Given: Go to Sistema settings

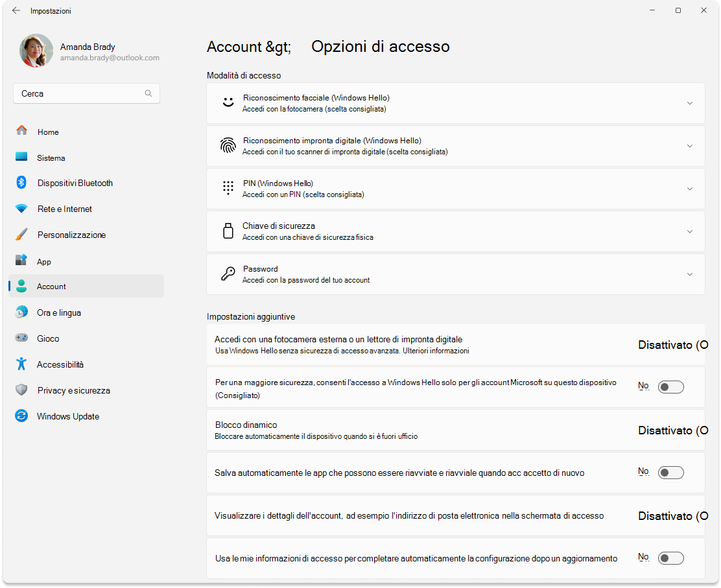Looking at the screenshot, I should pyautogui.click(x=86, y=158).
